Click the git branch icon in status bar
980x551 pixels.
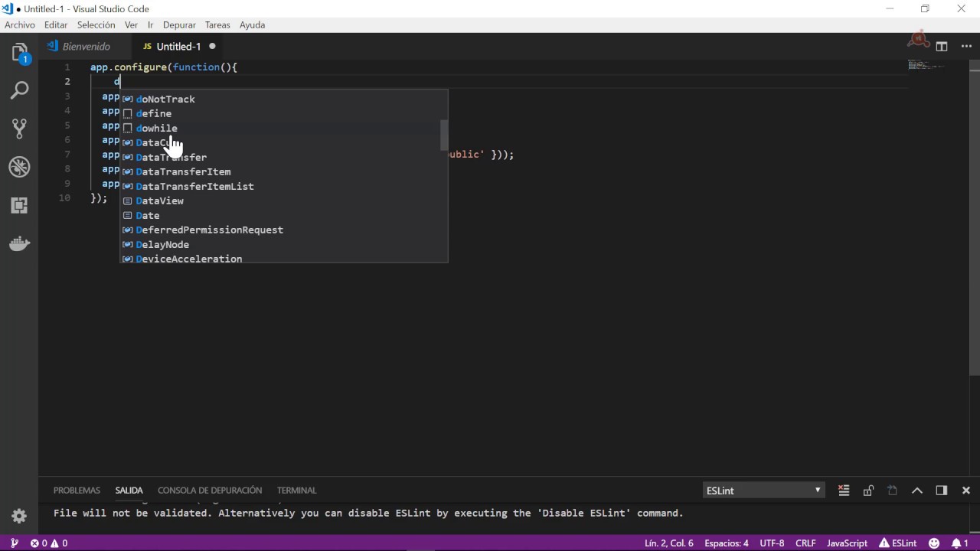pyautogui.click(x=14, y=543)
